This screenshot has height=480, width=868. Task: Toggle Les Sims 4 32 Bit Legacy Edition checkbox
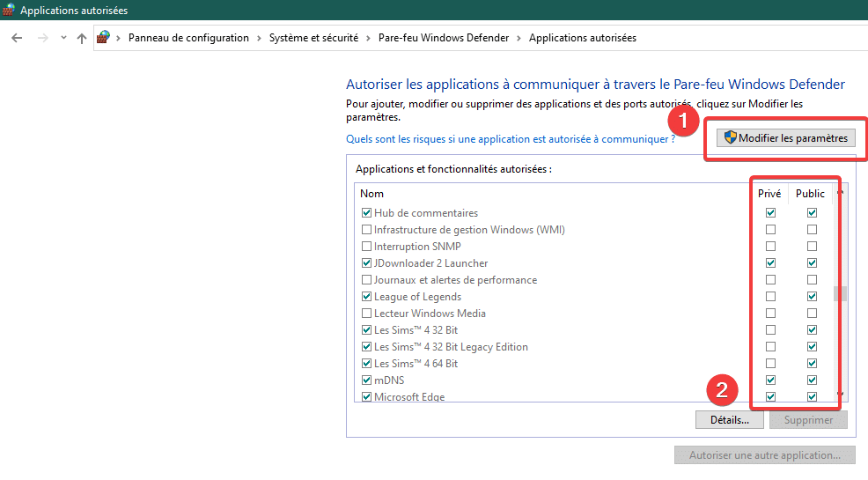click(366, 347)
